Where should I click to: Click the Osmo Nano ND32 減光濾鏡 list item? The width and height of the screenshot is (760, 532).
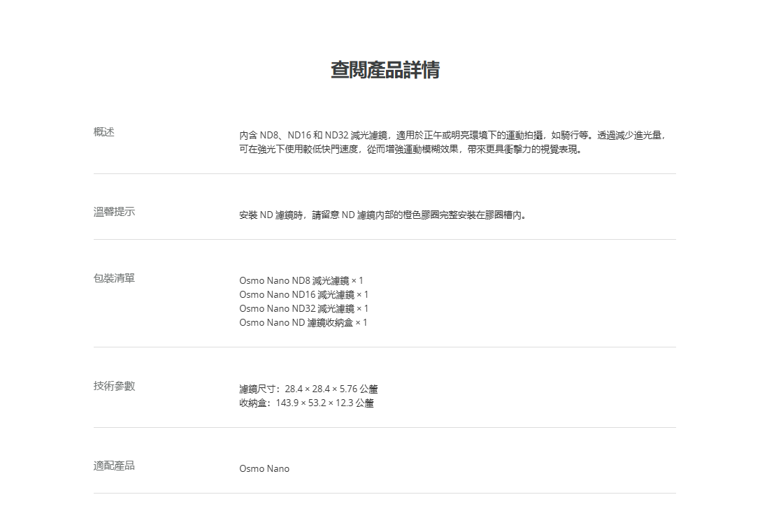[303, 308]
